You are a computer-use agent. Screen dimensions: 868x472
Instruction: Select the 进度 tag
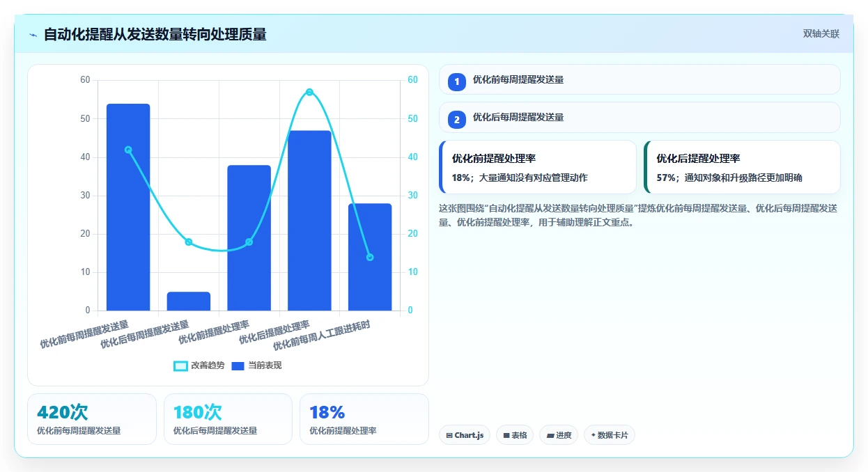[559, 435]
